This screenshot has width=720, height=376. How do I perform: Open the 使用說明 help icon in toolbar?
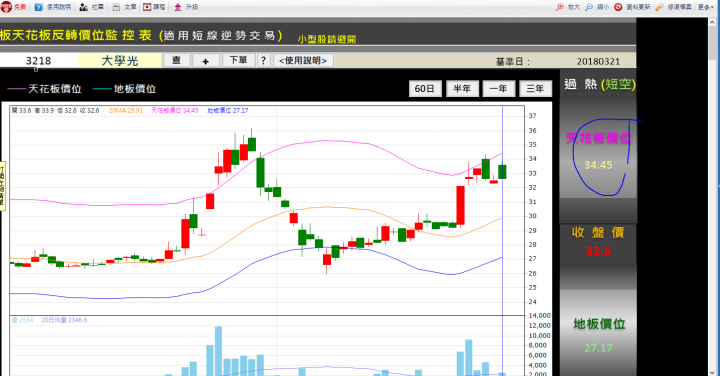[x=39, y=7]
